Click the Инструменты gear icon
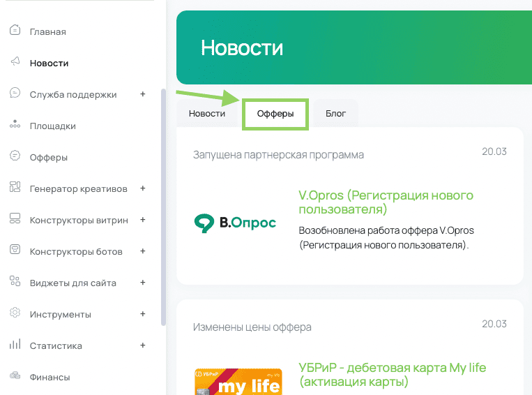The image size is (532, 395). point(15,314)
